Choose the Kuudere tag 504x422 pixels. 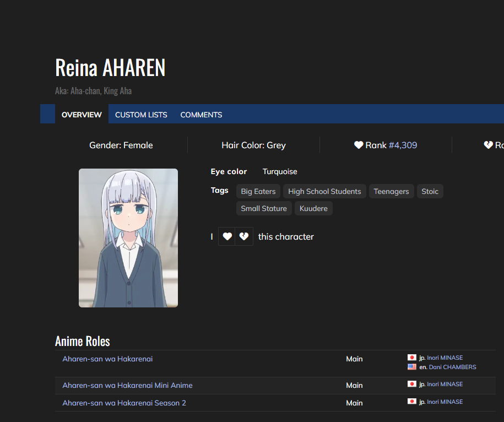click(313, 209)
